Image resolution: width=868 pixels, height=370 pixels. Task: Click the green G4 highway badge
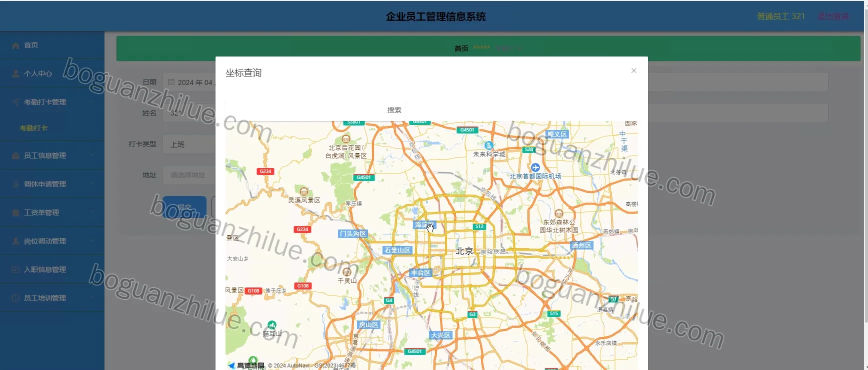[389, 300]
